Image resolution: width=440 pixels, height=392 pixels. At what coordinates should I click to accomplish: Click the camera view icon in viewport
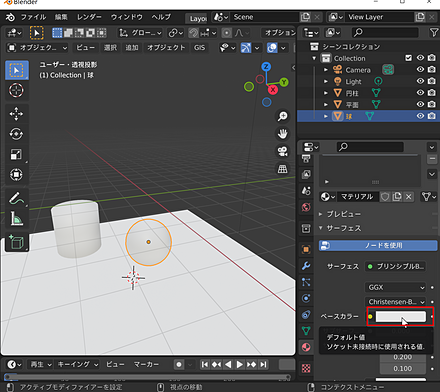click(283, 151)
